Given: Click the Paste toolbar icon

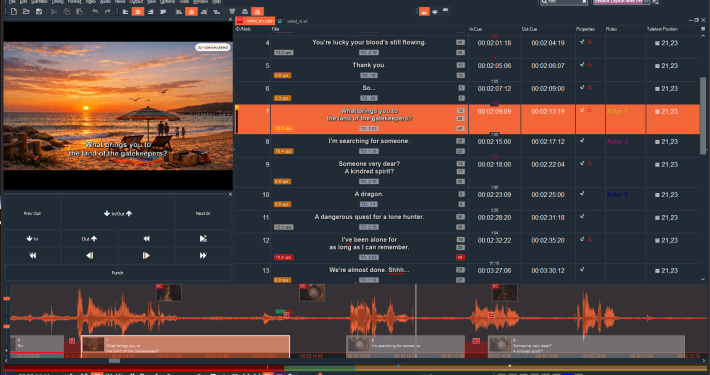Looking at the screenshot, I should click(x=79, y=12).
